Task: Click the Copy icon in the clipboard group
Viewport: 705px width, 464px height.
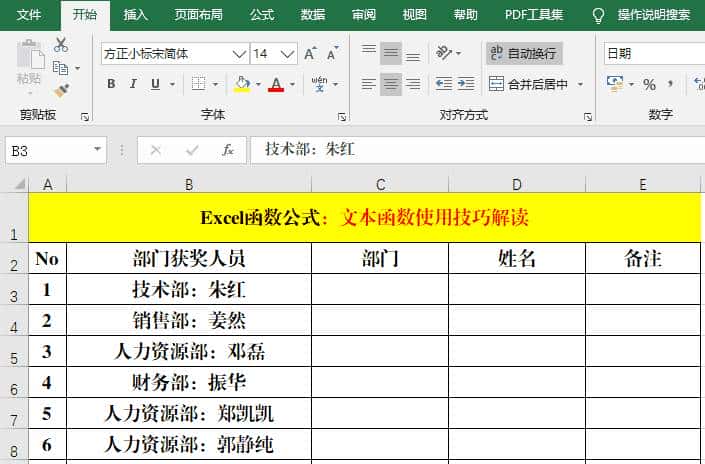Action: [x=60, y=68]
